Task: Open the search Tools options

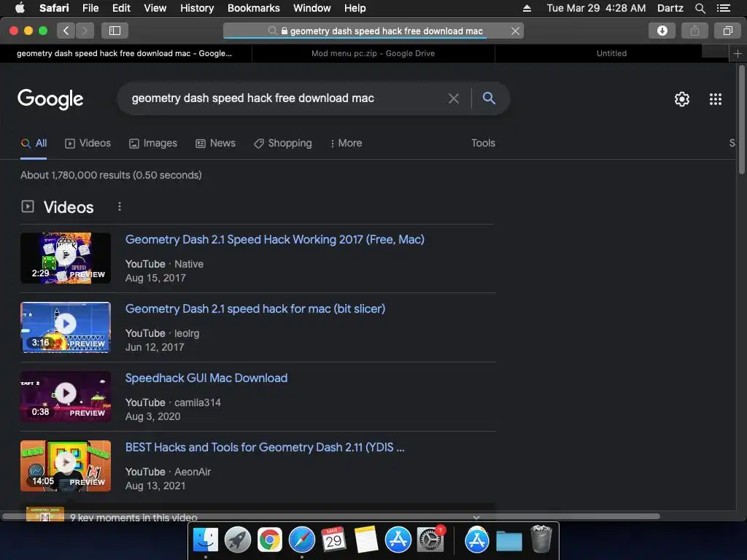Action: (x=483, y=144)
